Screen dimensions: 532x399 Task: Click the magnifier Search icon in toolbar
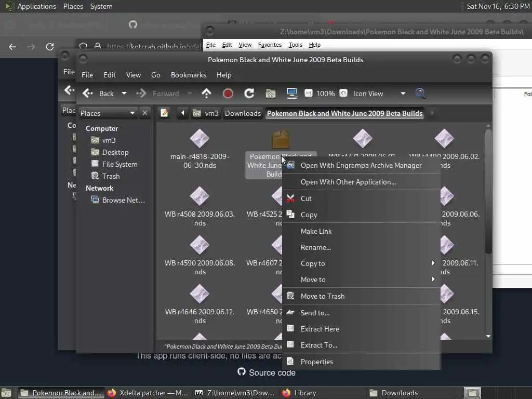[x=420, y=94]
